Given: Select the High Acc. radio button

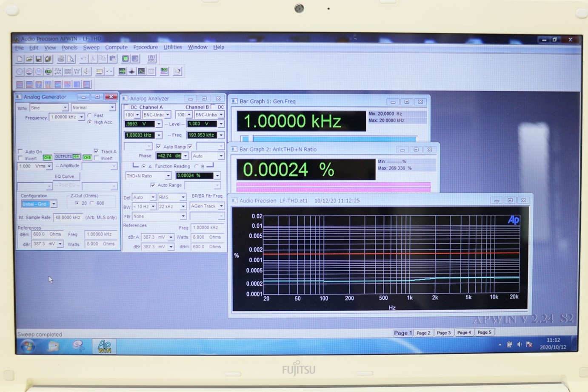Looking at the screenshot, I should click(90, 122).
